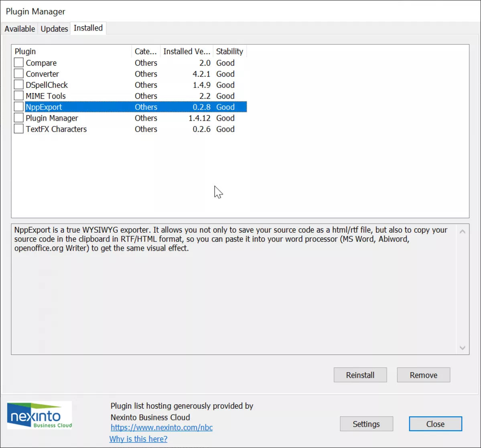
Task: Open the Updates tab
Action: (x=54, y=29)
